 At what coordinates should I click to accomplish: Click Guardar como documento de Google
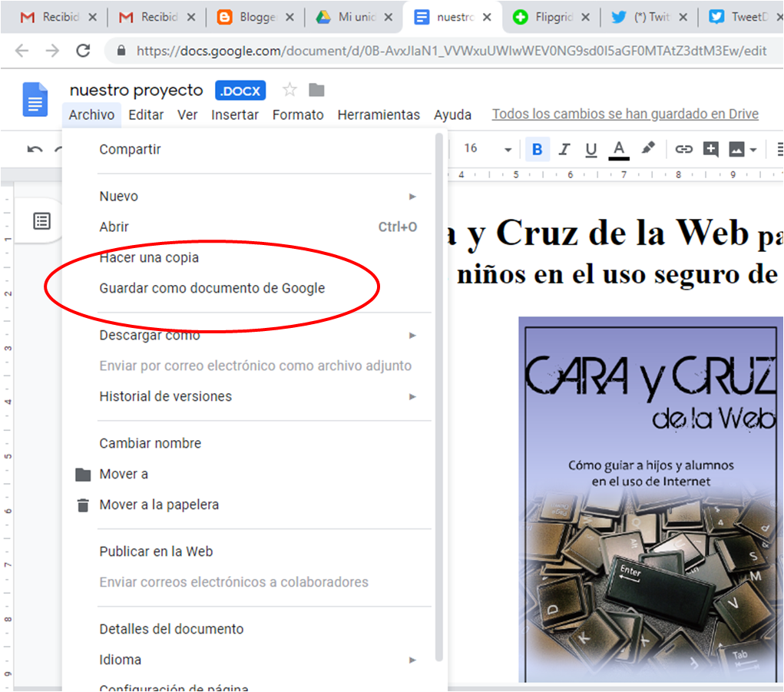coord(211,288)
